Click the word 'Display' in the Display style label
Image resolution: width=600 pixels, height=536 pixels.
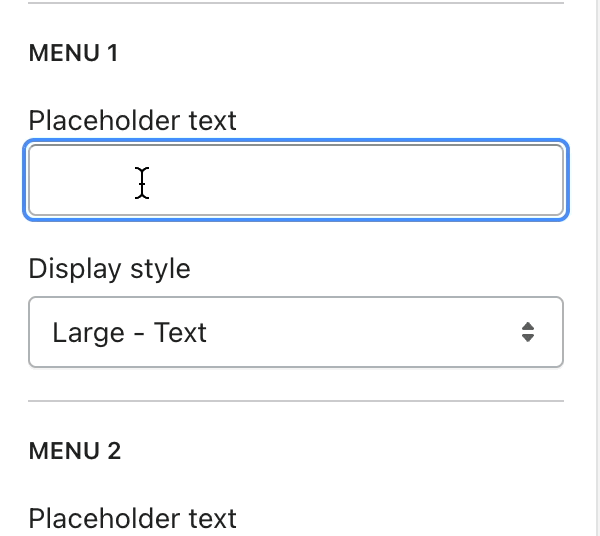(76, 269)
